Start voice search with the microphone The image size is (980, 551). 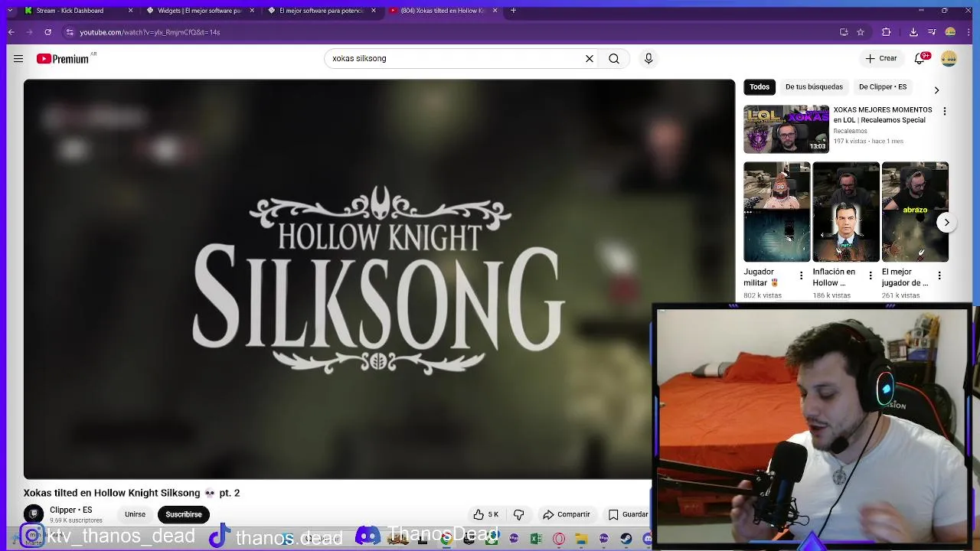(648, 58)
